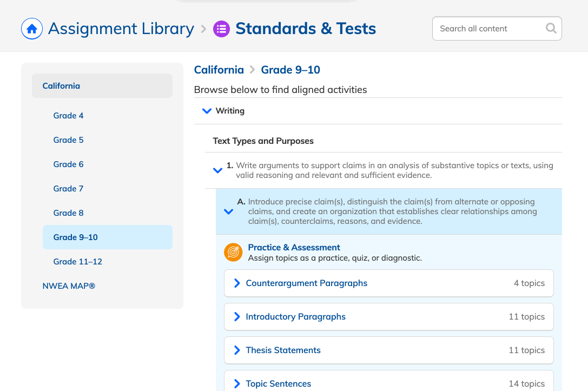Click the search magnifier icon
Viewport: 588px width, 391px height.
(551, 28)
